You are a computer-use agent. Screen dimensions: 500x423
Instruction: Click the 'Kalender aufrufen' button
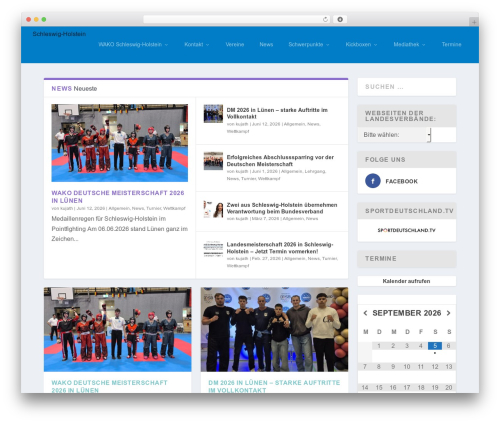click(406, 281)
